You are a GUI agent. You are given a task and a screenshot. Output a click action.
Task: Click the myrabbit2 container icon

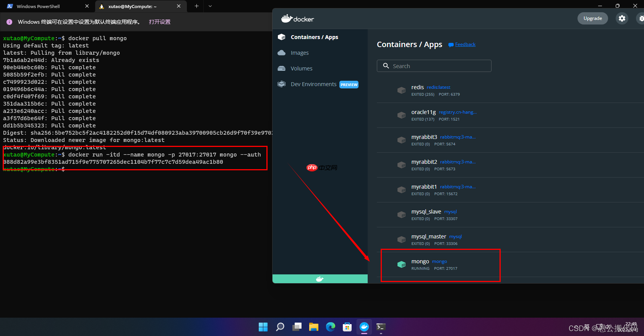[x=401, y=165]
